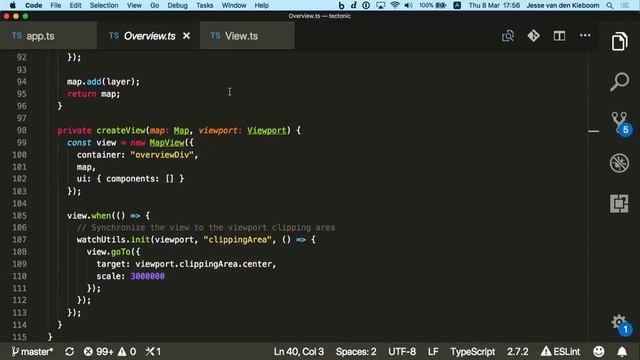
Task: Click the minimap scroll marker on right edge
Action: coord(593,131)
